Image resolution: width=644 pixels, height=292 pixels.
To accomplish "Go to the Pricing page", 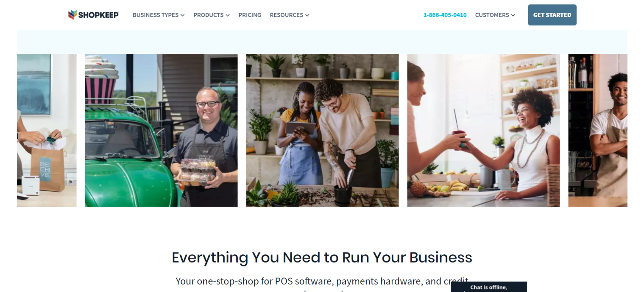I will pos(250,15).
